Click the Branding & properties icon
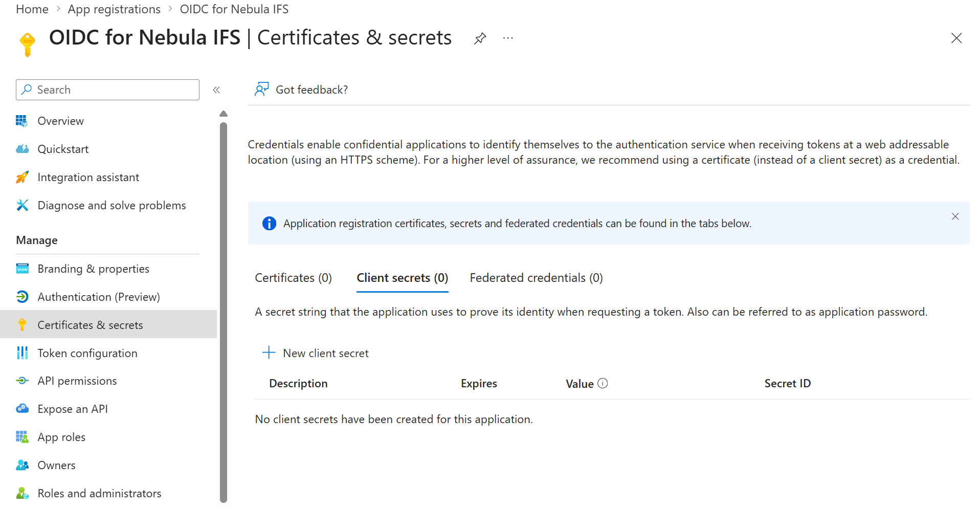The image size is (980, 507). pos(22,269)
